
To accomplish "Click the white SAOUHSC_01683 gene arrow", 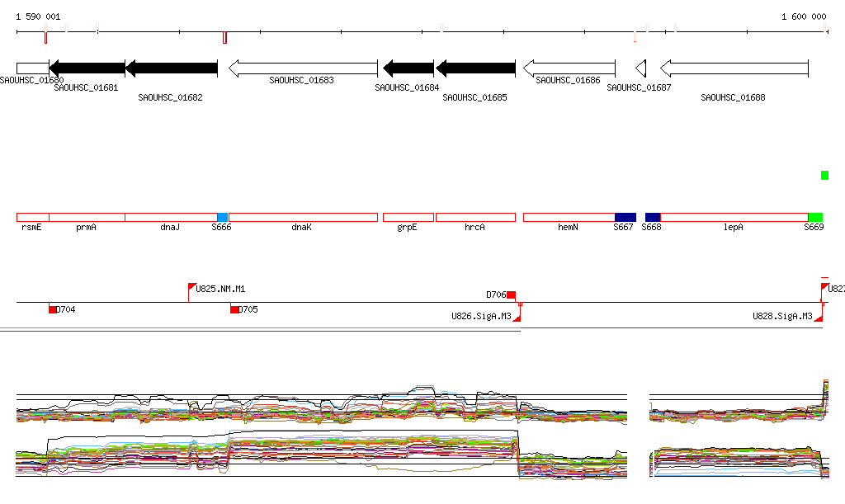I will click(302, 68).
